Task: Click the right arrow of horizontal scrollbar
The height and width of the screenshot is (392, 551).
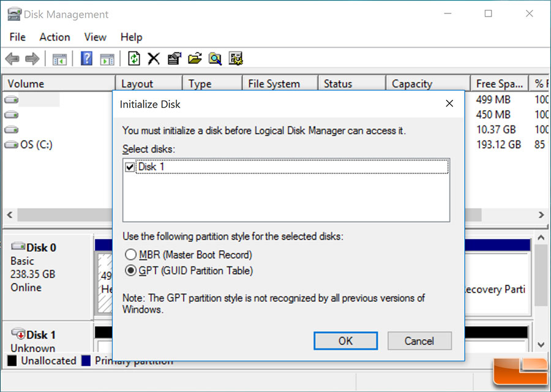Action: tap(541, 215)
